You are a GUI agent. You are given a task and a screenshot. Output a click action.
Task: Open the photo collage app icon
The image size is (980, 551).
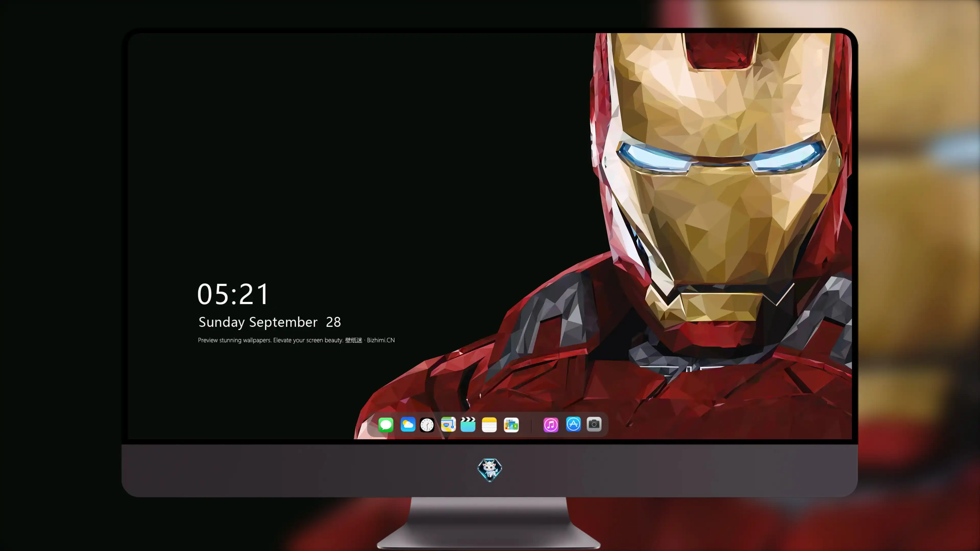tap(511, 425)
